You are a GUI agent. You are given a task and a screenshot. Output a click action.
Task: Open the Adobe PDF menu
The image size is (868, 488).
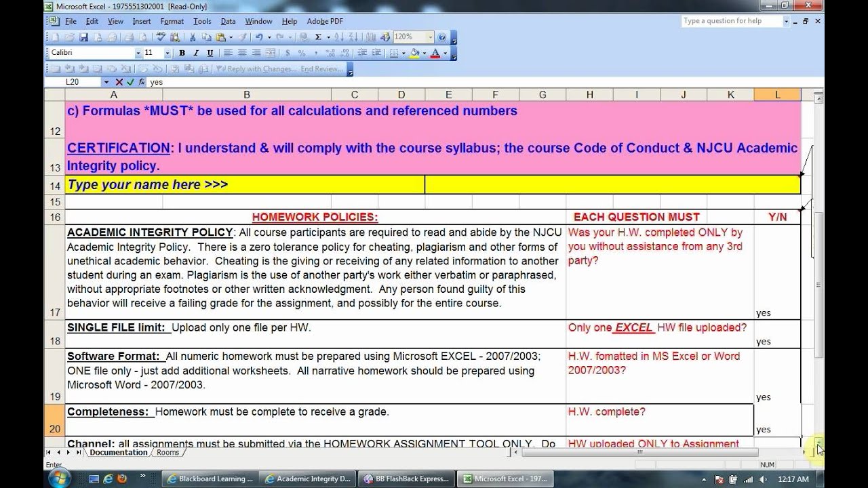click(x=325, y=22)
